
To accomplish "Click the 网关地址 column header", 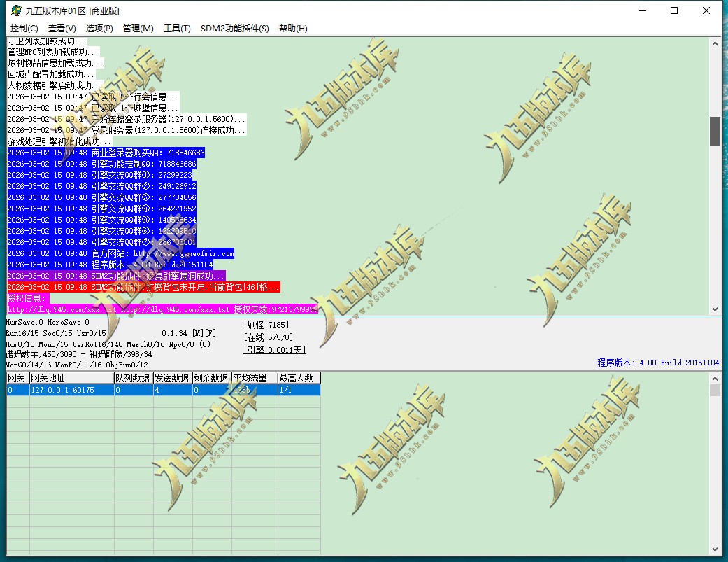I will (72, 378).
